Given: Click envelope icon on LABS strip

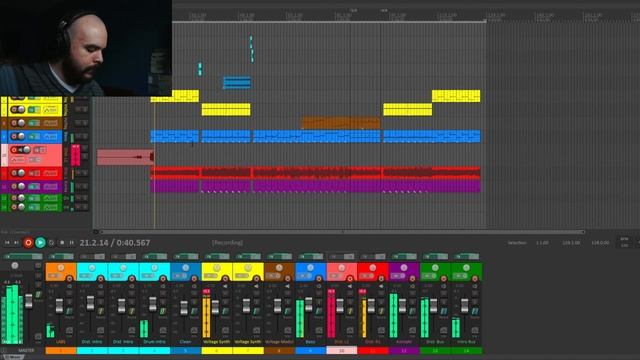Looking at the screenshot, I should point(70,330).
